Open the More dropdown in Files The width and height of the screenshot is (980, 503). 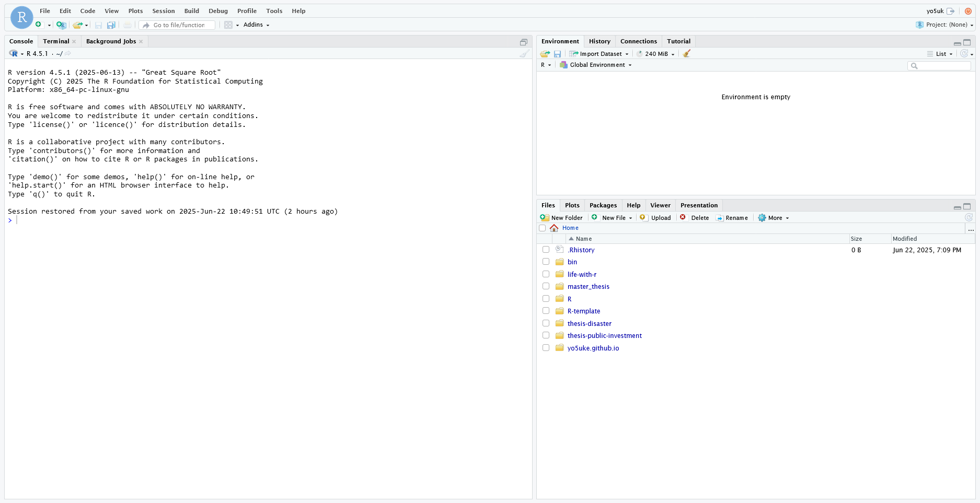tap(774, 218)
